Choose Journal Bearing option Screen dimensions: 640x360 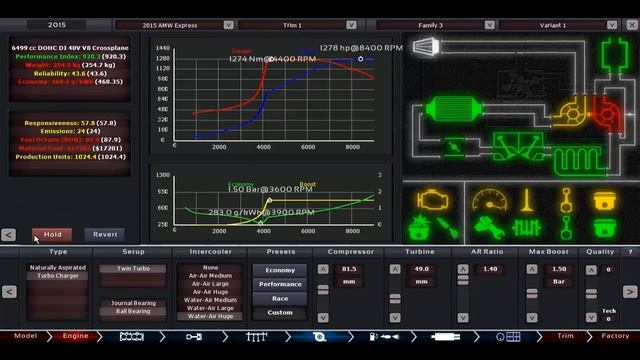133,303
